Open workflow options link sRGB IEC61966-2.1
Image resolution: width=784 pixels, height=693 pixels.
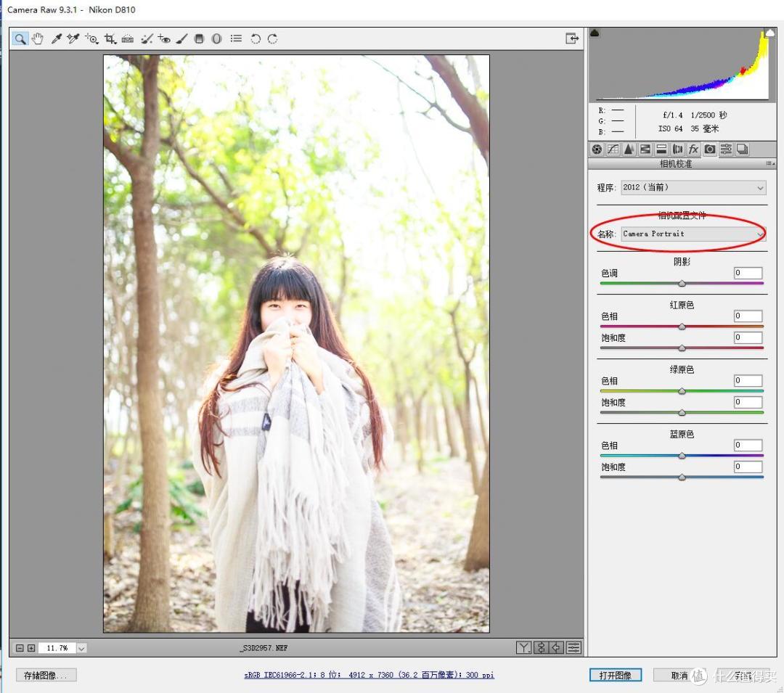click(369, 675)
